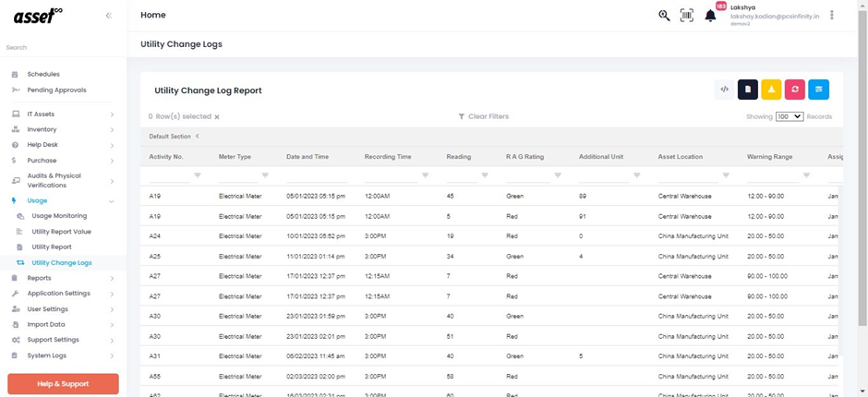The image size is (868, 397).
Task: Open the records-per-page dropdown showing 100
Action: pyautogui.click(x=789, y=117)
